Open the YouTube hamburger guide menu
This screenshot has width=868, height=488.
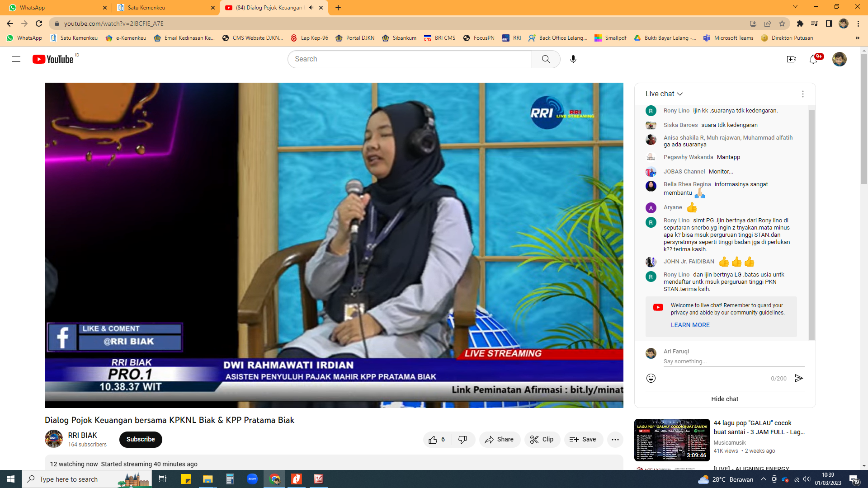pos(16,59)
